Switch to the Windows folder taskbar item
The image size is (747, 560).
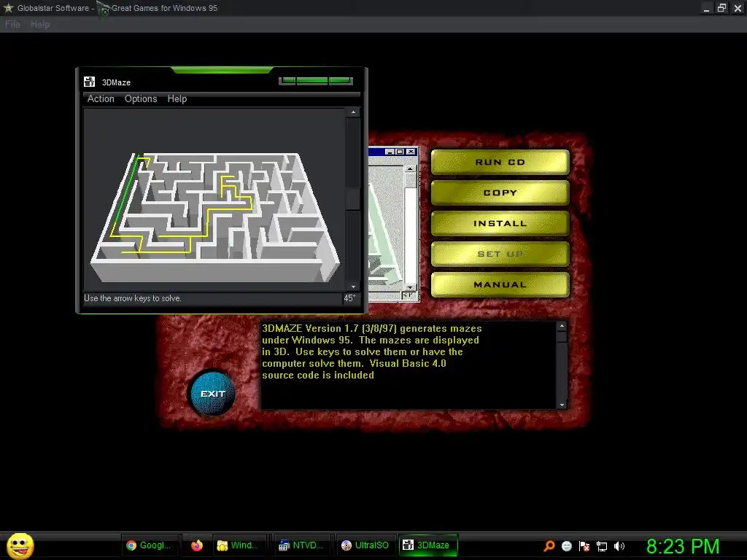click(x=239, y=545)
